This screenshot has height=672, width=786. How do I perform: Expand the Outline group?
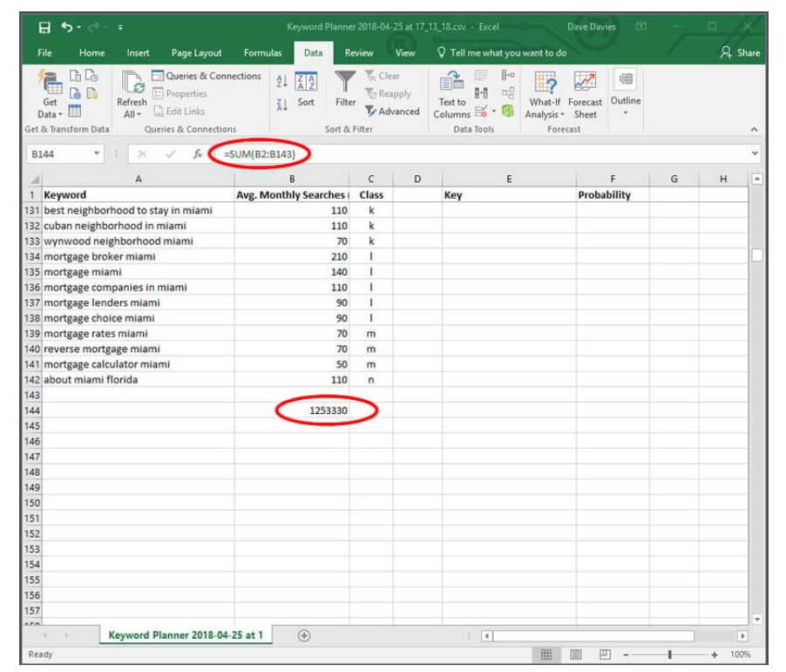click(625, 92)
